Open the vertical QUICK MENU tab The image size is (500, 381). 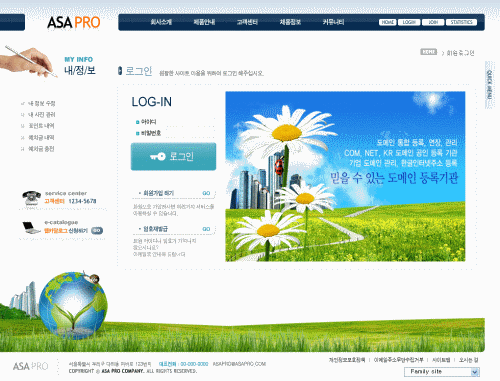pos(489,85)
